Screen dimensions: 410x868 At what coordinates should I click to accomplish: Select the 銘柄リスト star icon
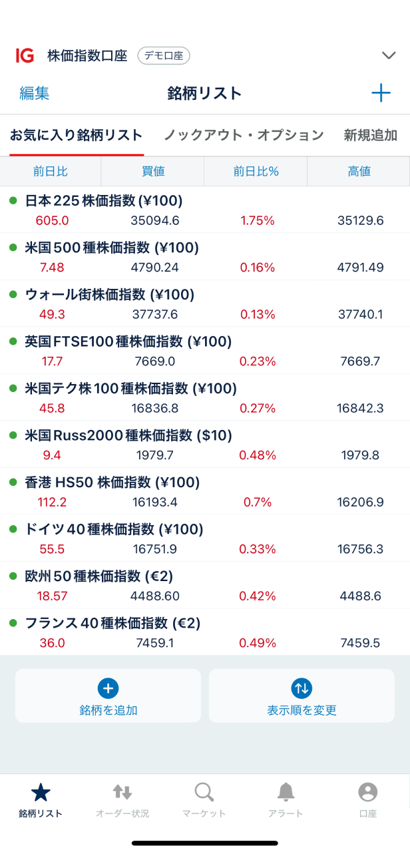(x=41, y=791)
